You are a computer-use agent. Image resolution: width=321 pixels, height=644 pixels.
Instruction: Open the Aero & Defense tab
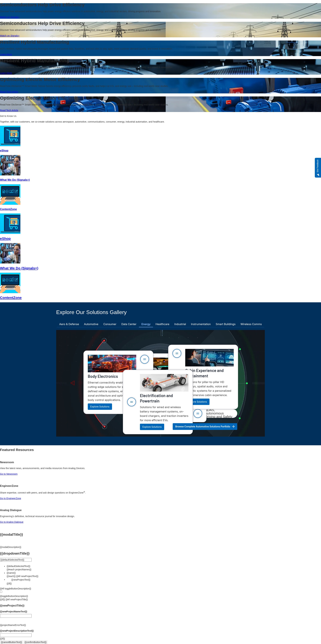(x=69, y=324)
